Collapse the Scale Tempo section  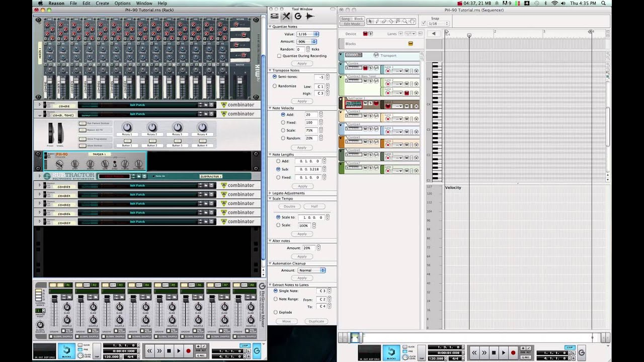coord(270,199)
